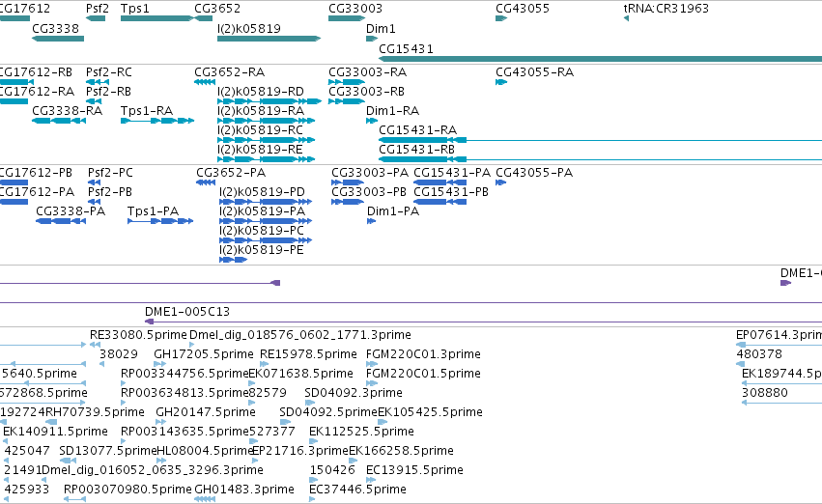The width and height of the screenshot is (822, 504).
Task: Click the Tps1-RA transcript glyph
Action: pyautogui.click(x=157, y=121)
